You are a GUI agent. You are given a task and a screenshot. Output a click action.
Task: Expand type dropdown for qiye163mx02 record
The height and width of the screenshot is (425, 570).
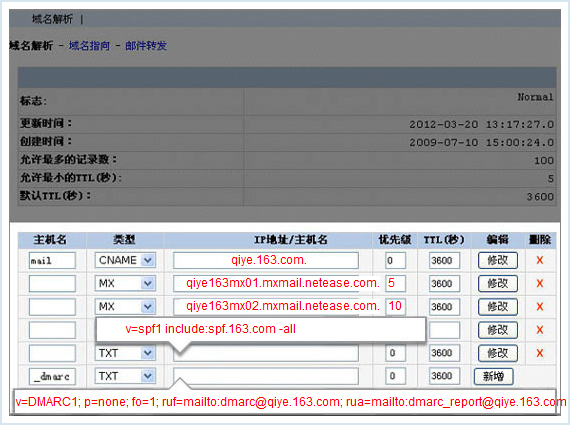[x=148, y=306]
